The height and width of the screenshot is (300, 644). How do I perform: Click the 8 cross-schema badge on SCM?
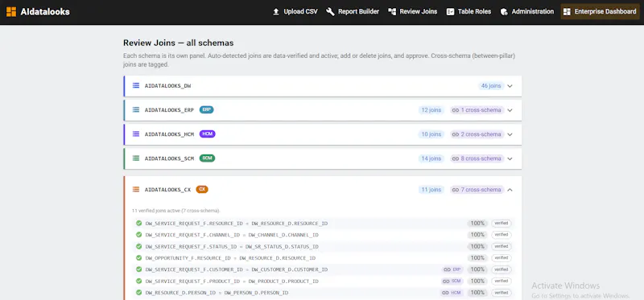[x=477, y=158]
